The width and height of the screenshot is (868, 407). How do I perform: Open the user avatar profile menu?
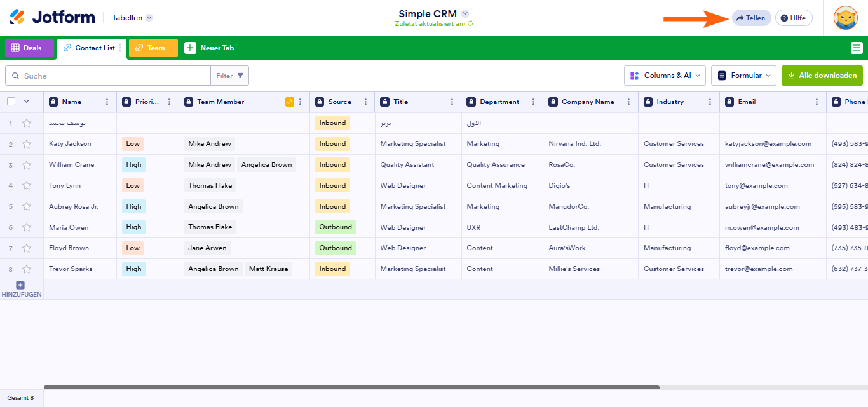tap(845, 18)
